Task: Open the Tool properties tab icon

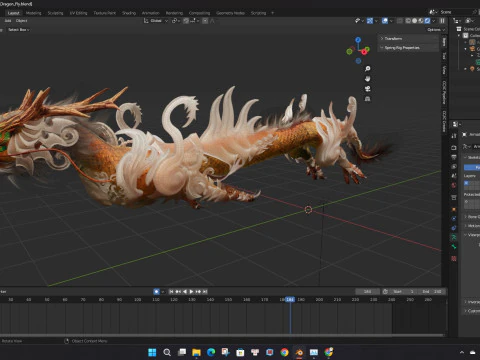Action: pos(454,136)
